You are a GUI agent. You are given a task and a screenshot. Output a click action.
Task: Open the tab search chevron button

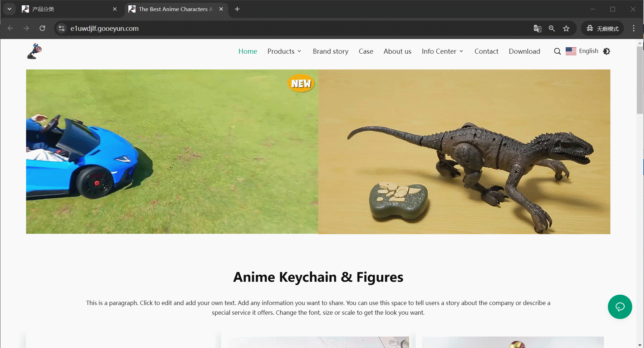10,9
